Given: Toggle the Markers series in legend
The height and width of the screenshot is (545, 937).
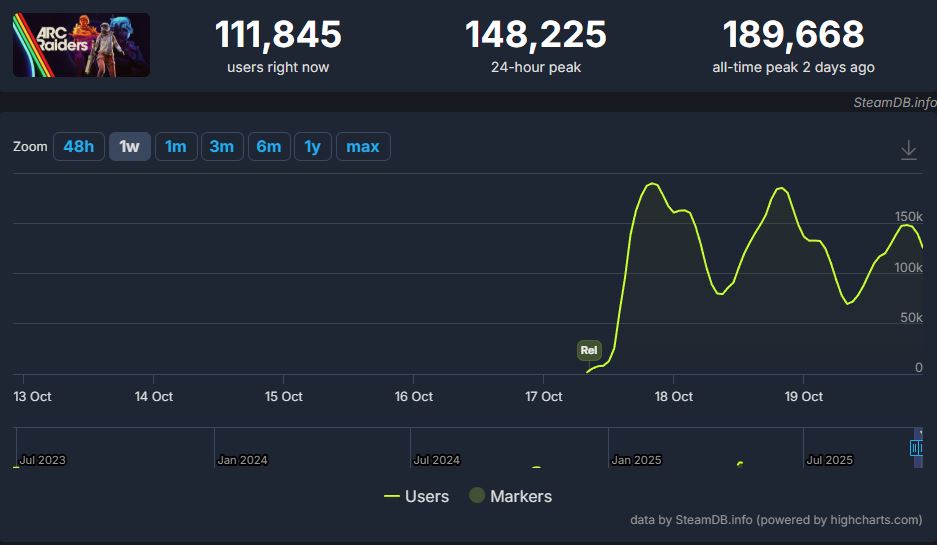Looking at the screenshot, I should [x=510, y=496].
